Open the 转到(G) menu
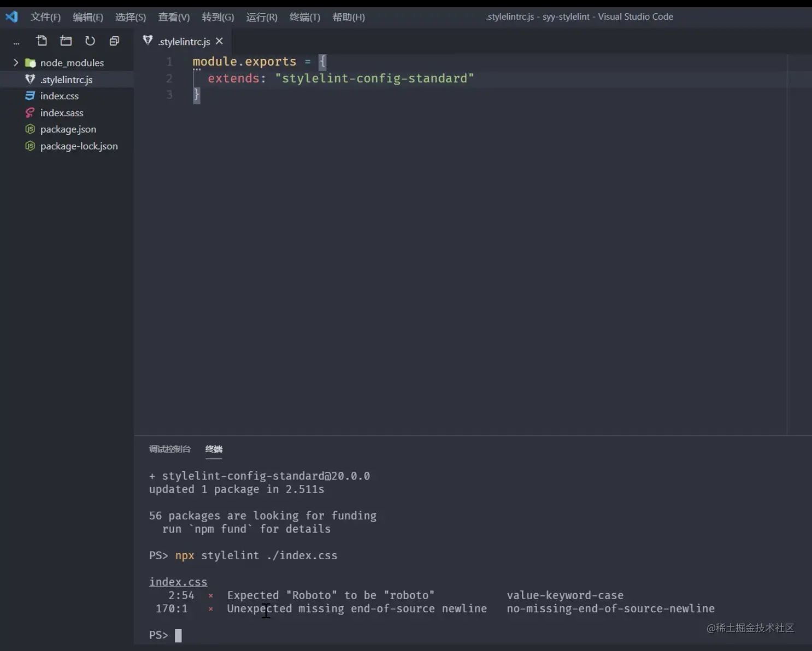 click(x=218, y=17)
